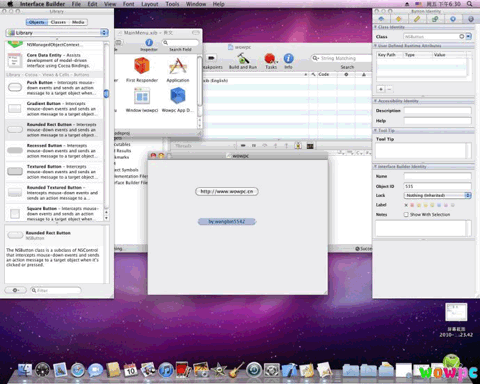Click the Description accessibility field
480x384 pixels.
pos(438,110)
